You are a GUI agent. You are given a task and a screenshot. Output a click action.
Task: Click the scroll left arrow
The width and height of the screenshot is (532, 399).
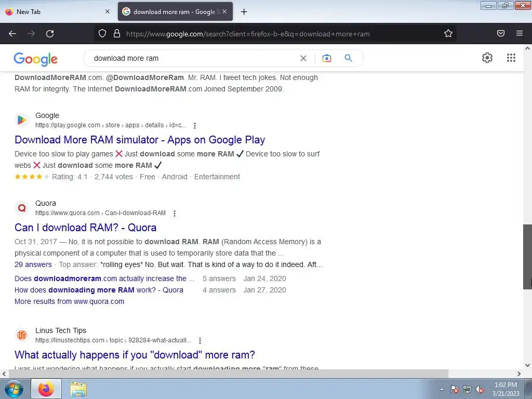coord(4,374)
